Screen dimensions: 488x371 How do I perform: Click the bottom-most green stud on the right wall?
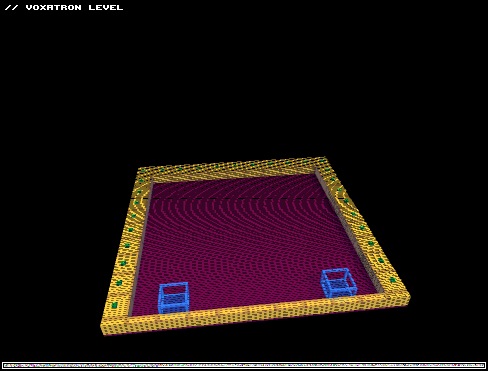393,280
